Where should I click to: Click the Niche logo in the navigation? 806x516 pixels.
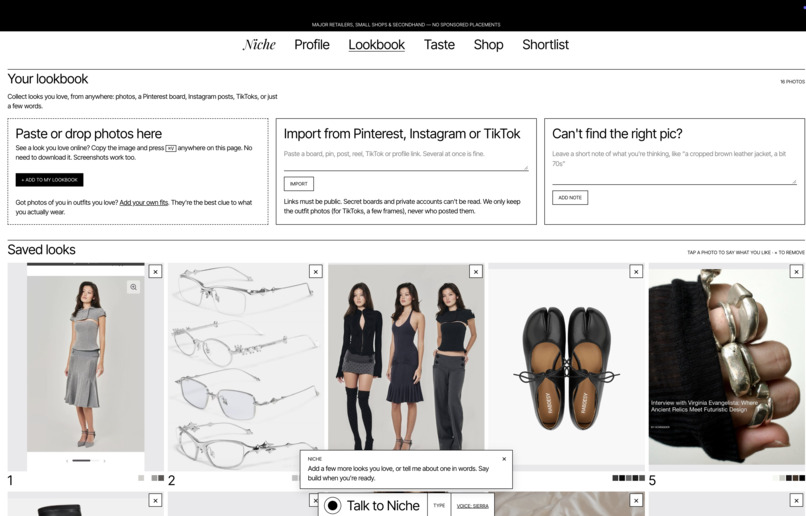pos(259,45)
